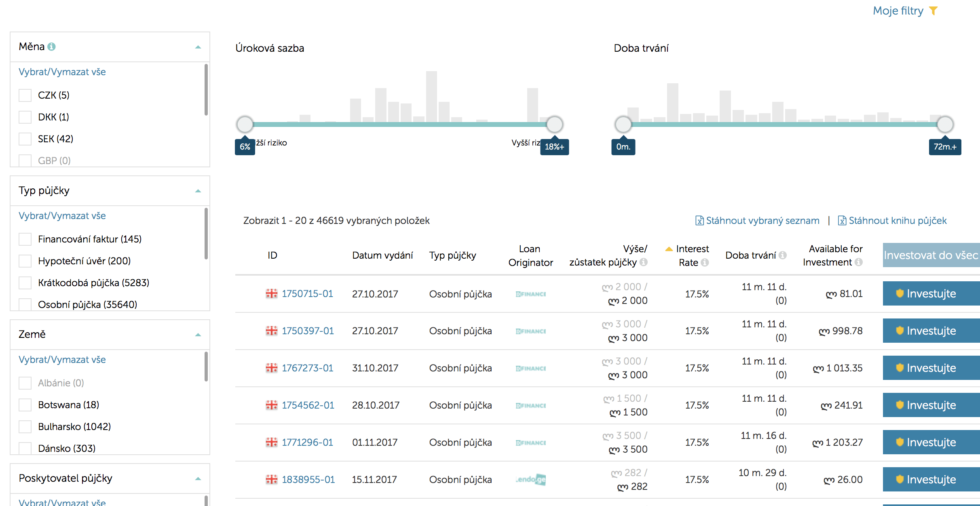Check the CZK (5) currency checkbox
Screen dimensions: 980x506
25,95
